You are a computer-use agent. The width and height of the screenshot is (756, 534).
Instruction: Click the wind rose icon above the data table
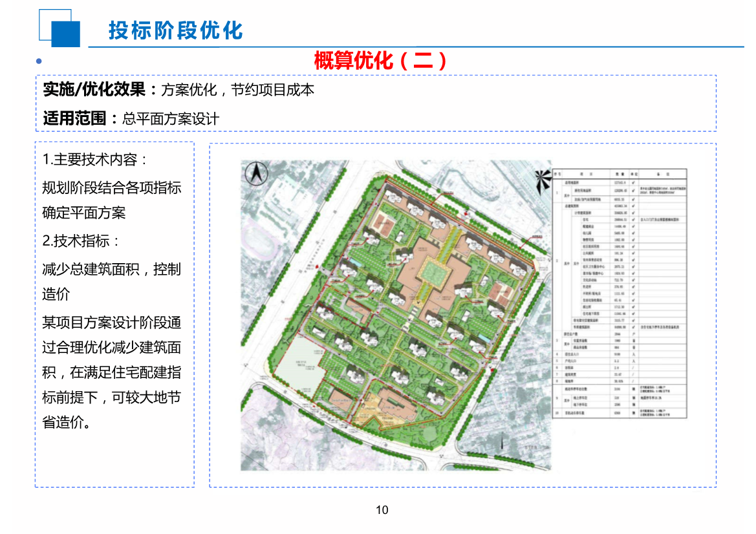[541, 178]
